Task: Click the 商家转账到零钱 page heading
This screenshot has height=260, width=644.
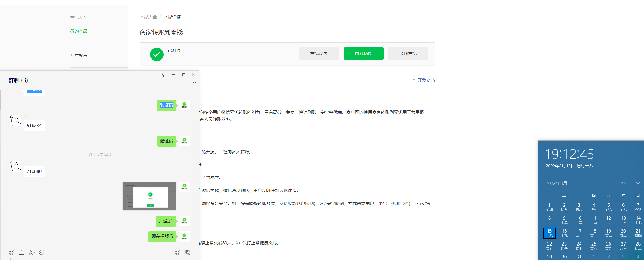Action: [x=161, y=32]
